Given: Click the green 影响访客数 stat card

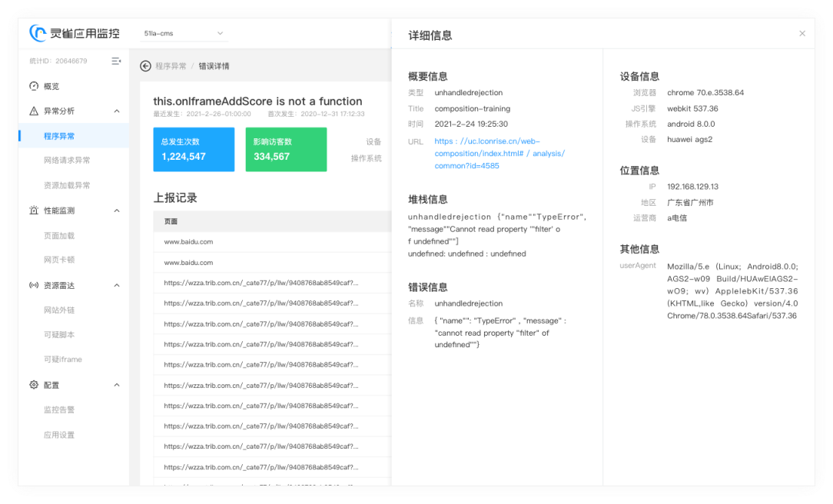Looking at the screenshot, I should [x=286, y=149].
